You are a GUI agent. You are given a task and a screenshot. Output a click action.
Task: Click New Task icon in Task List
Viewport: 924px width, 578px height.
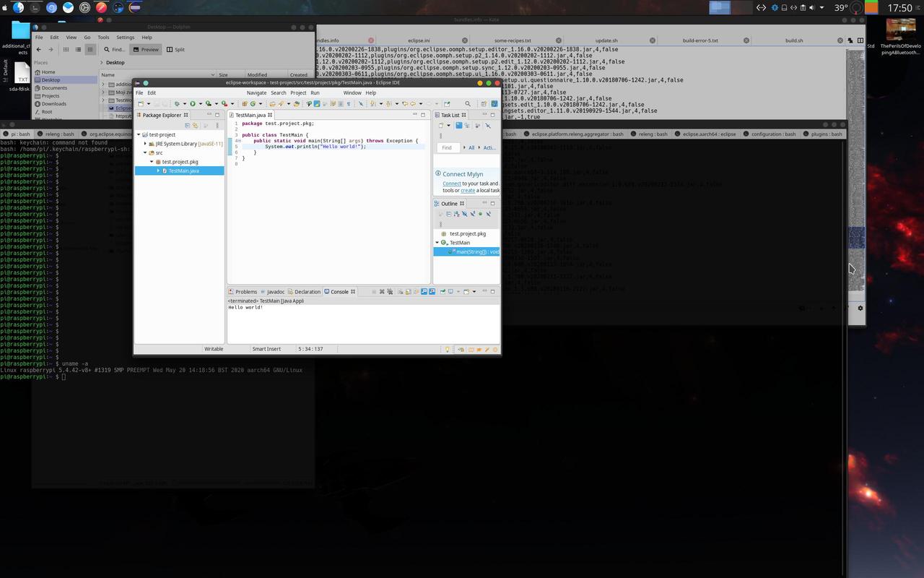[441, 125]
